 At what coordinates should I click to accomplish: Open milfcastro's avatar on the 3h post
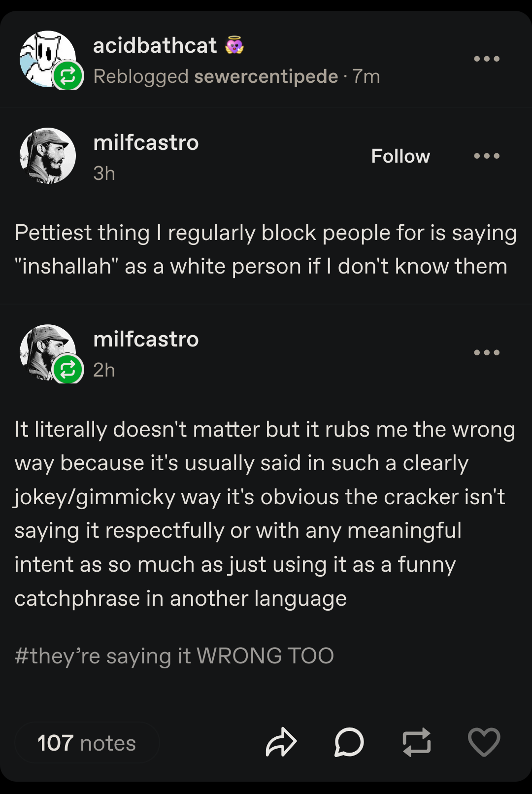coord(47,156)
